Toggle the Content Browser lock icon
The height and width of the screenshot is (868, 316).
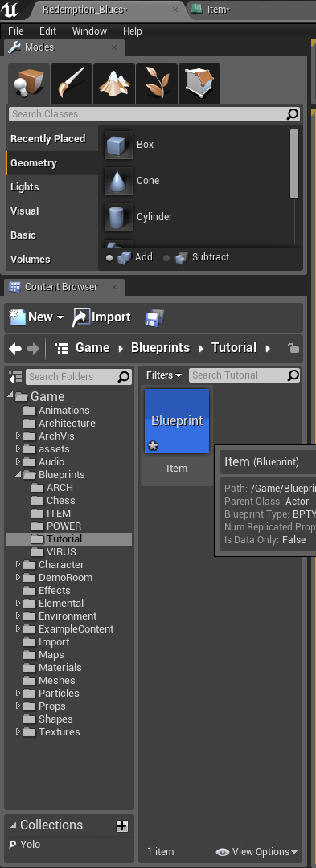[293, 348]
